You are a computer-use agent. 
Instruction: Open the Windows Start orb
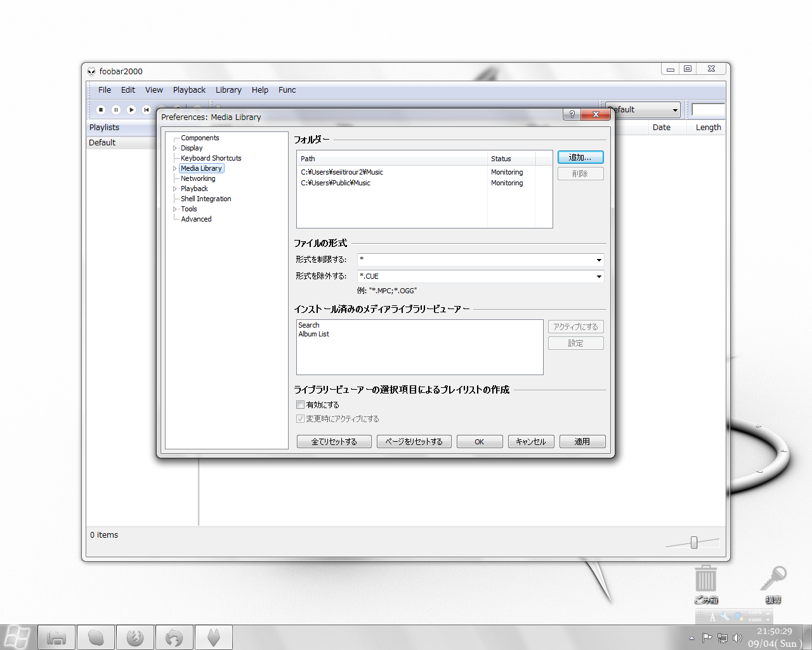pos(16,637)
